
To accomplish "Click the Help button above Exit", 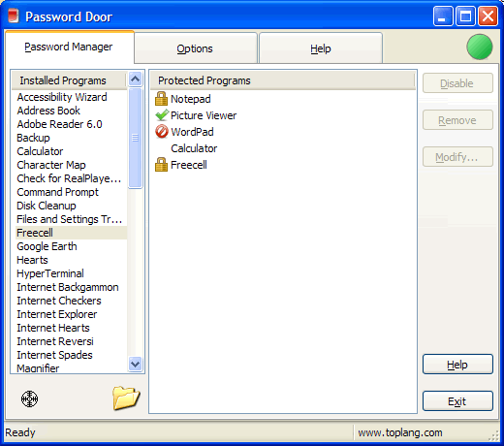I will [457, 365].
